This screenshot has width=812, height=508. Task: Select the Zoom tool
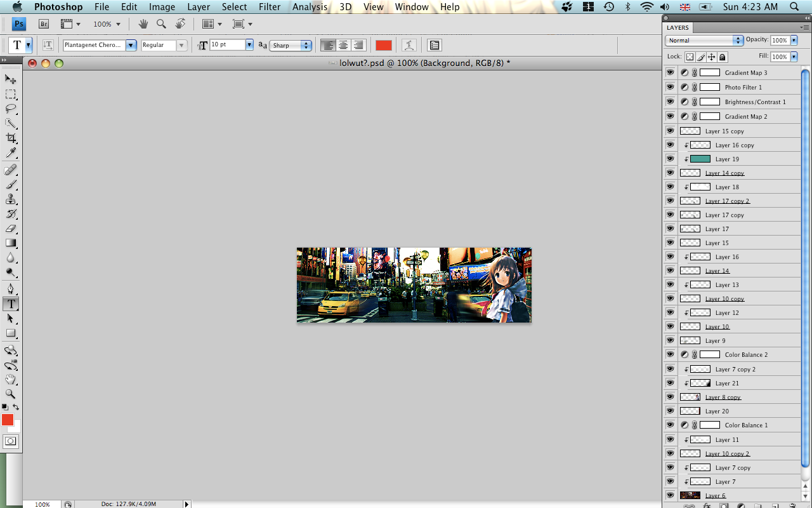pos(10,394)
